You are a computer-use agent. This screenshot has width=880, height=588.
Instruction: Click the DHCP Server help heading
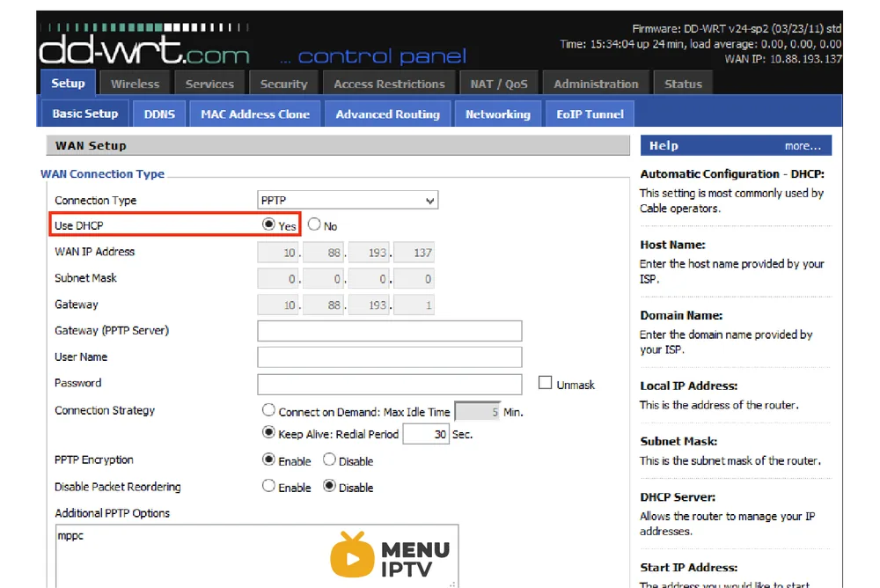point(678,497)
